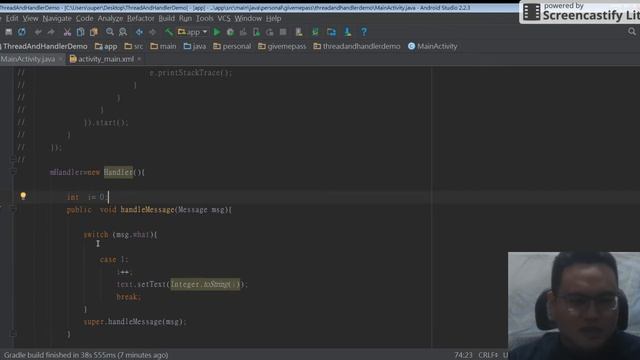Close the activity_main.xml tab
Screen dimensions: 640x360
[x=139, y=59]
